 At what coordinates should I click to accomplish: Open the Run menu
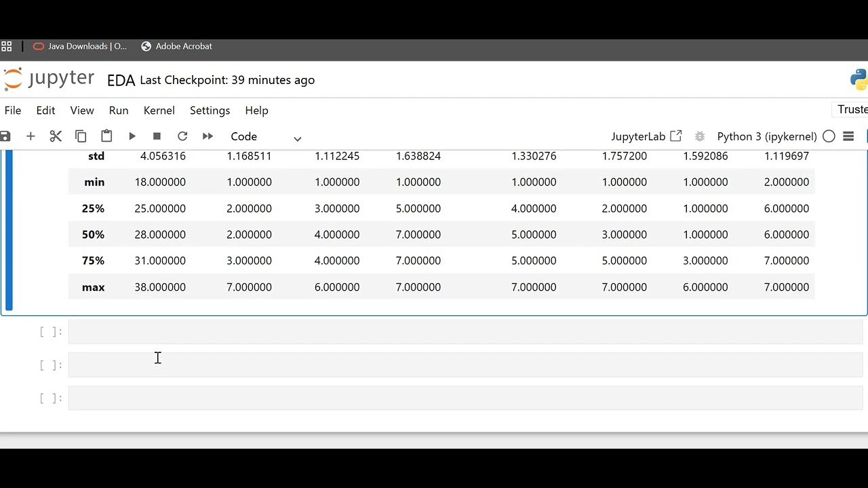click(119, 110)
